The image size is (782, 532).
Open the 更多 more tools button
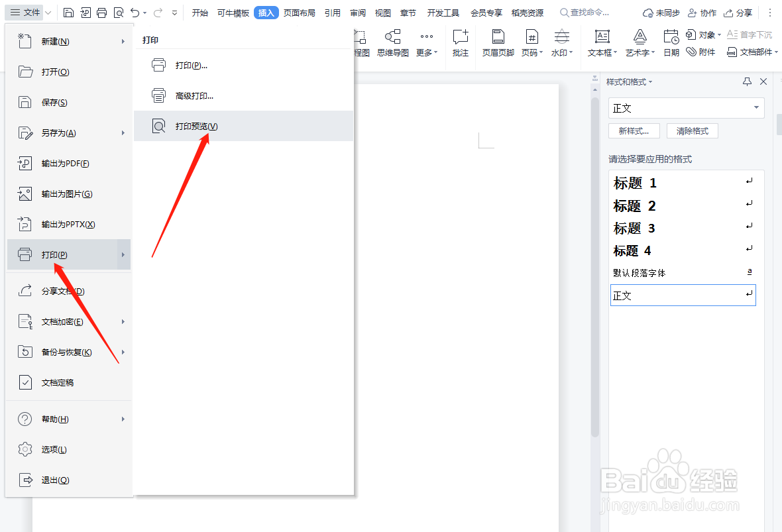[x=426, y=43]
